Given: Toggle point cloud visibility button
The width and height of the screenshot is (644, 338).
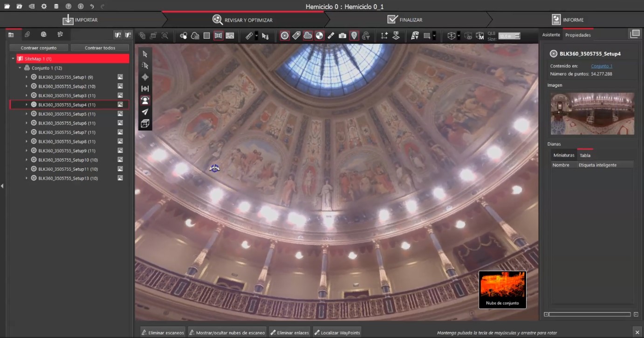Looking at the screenshot, I should (308, 36).
